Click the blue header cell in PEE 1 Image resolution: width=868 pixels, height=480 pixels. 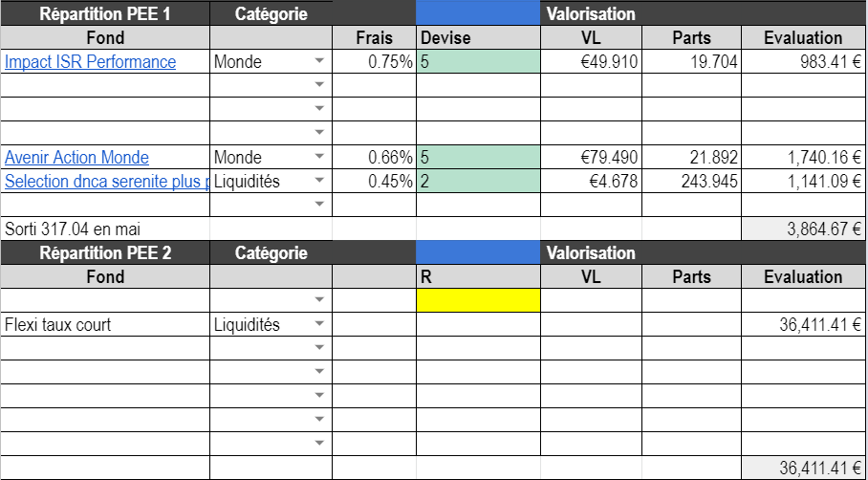[x=478, y=14]
